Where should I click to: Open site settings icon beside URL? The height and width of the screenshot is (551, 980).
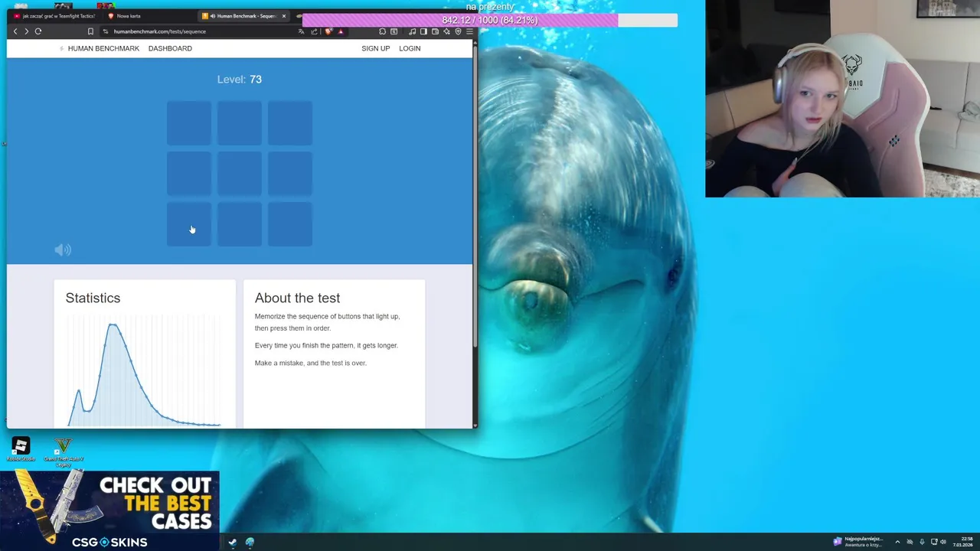click(105, 31)
